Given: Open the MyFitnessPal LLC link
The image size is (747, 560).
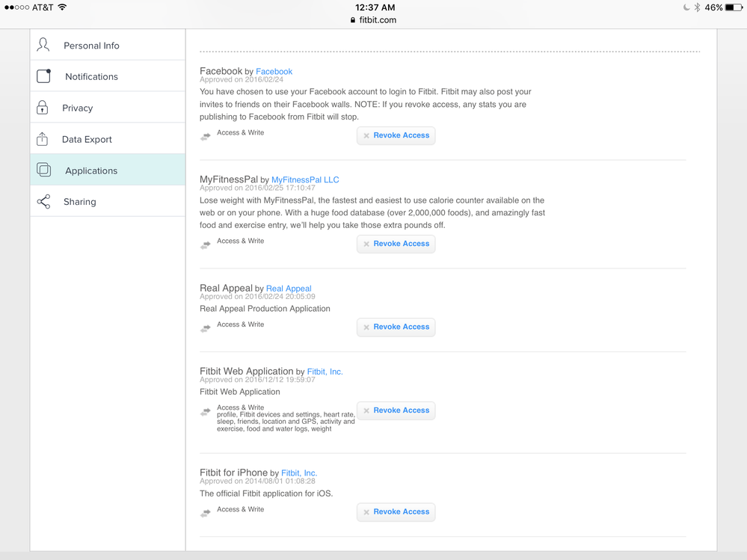Looking at the screenshot, I should tap(305, 179).
